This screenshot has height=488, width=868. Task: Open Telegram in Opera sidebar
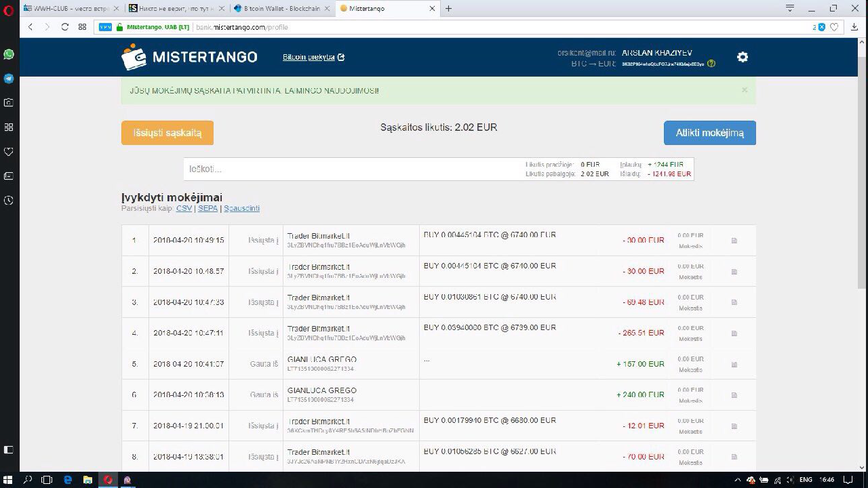pyautogui.click(x=9, y=79)
